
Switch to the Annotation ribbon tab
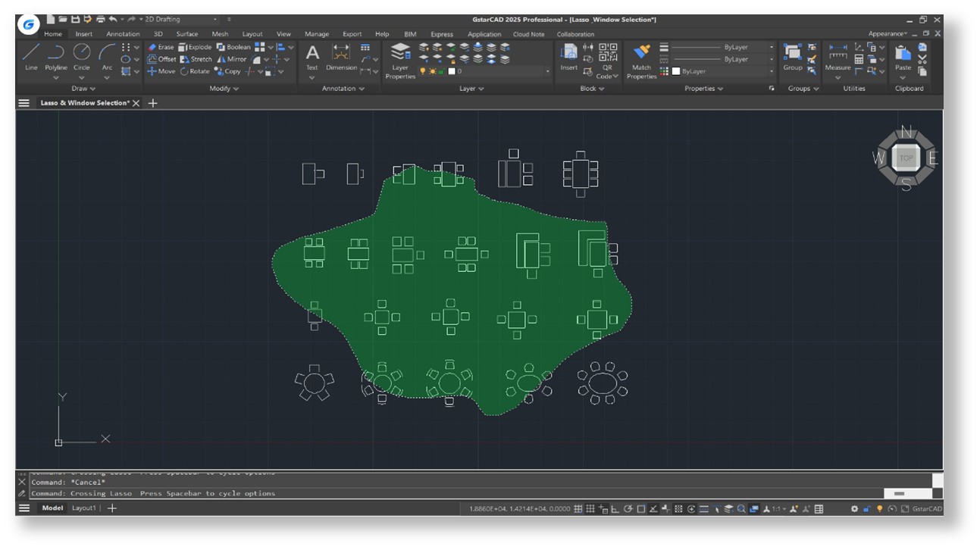123,34
